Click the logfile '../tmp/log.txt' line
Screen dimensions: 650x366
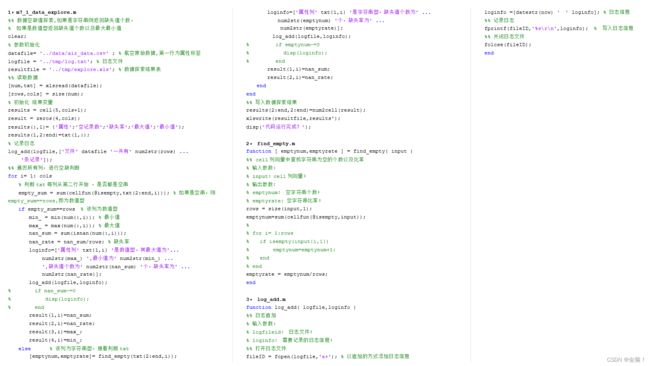[x=65, y=61]
